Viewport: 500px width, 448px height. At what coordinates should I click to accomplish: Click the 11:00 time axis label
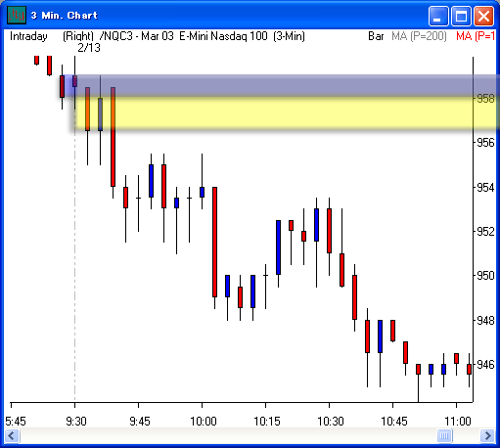(x=458, y=422)
